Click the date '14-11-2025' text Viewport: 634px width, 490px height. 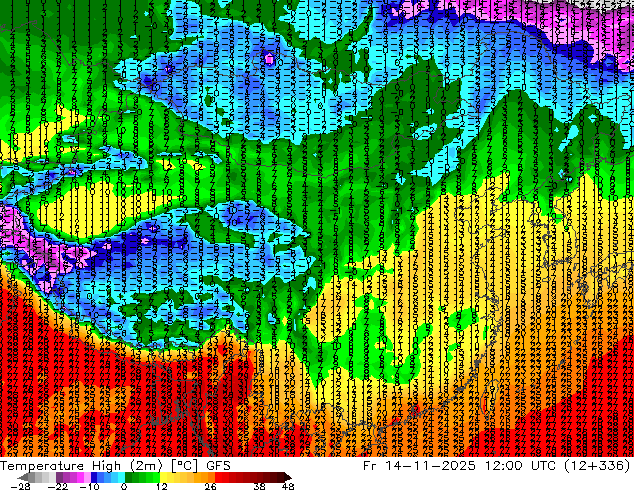(430, 466)
